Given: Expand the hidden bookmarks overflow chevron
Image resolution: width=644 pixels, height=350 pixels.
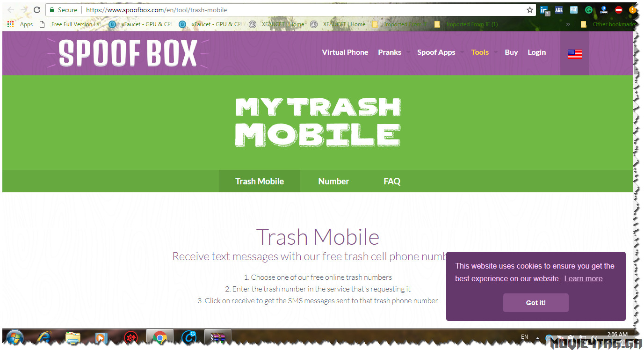Looking at the screenshot, I should [568, 24].
